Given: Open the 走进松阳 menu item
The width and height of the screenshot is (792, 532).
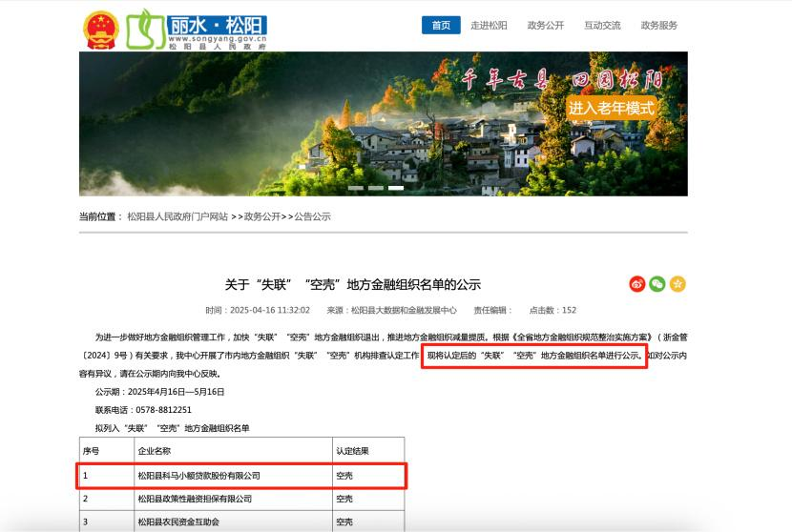Looking at the screenshot, I should point(489,26).
